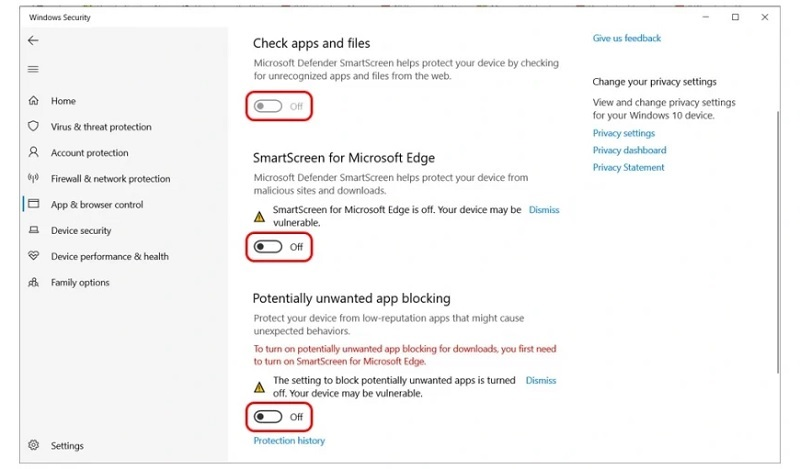The width and height of the screenshot is (800, 469).
Task: Select the Virus & threat protection shield icon
Action: 33,127
